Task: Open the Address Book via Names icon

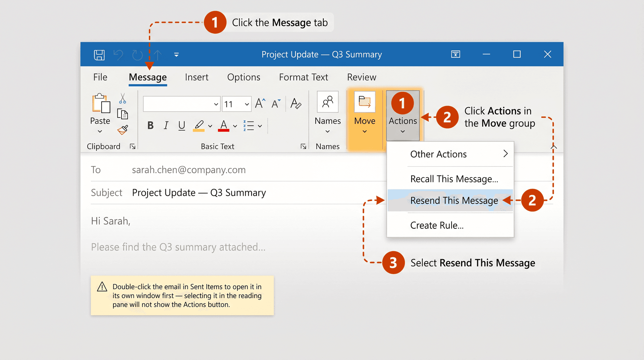Action: (x=327, y=102)
